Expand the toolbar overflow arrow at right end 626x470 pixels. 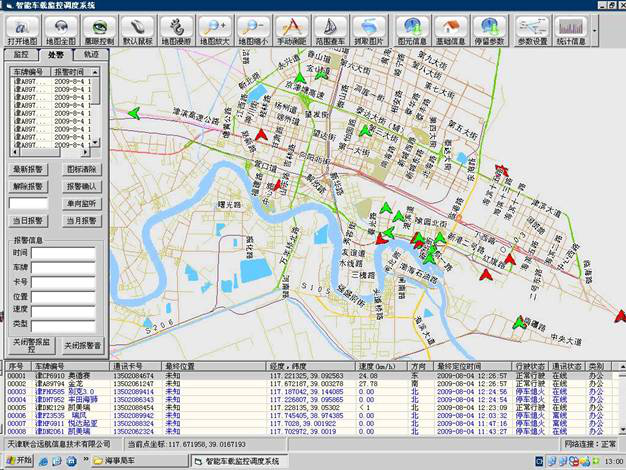(x=597, y=30)
